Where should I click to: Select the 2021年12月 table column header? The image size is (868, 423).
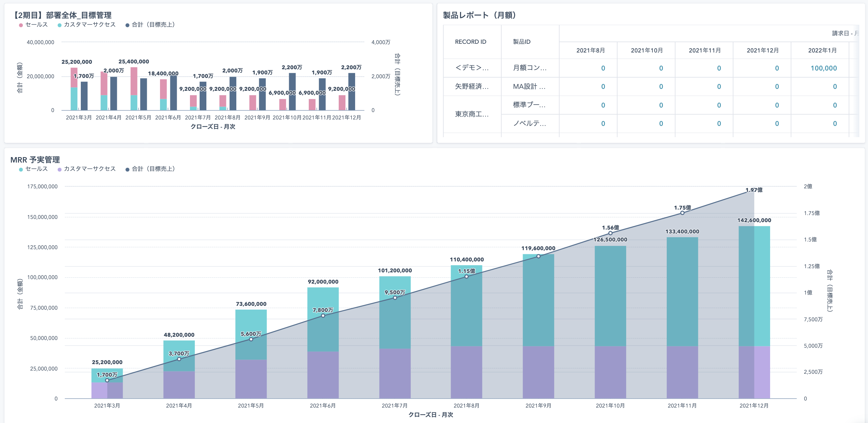(762, 50)
